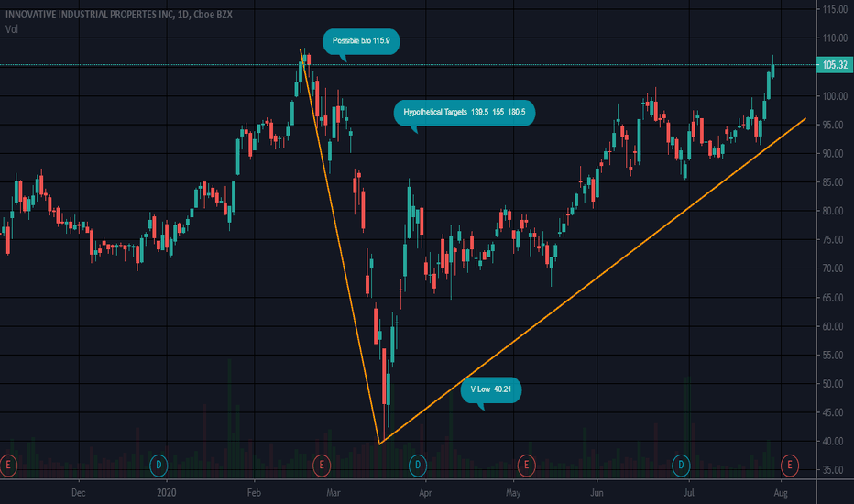Click the 60.00 price axis label
This screenshot has height=504, width=854.
(x=835, y=326)
